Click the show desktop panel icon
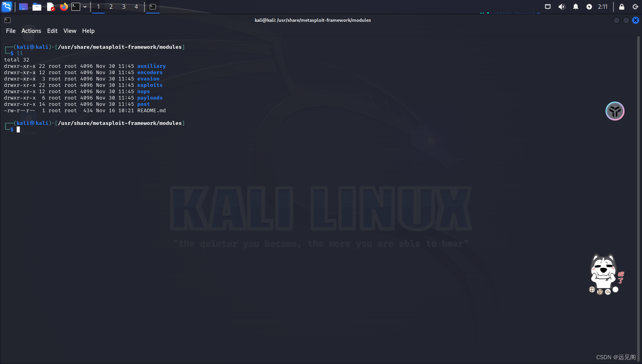 point(23,7)
